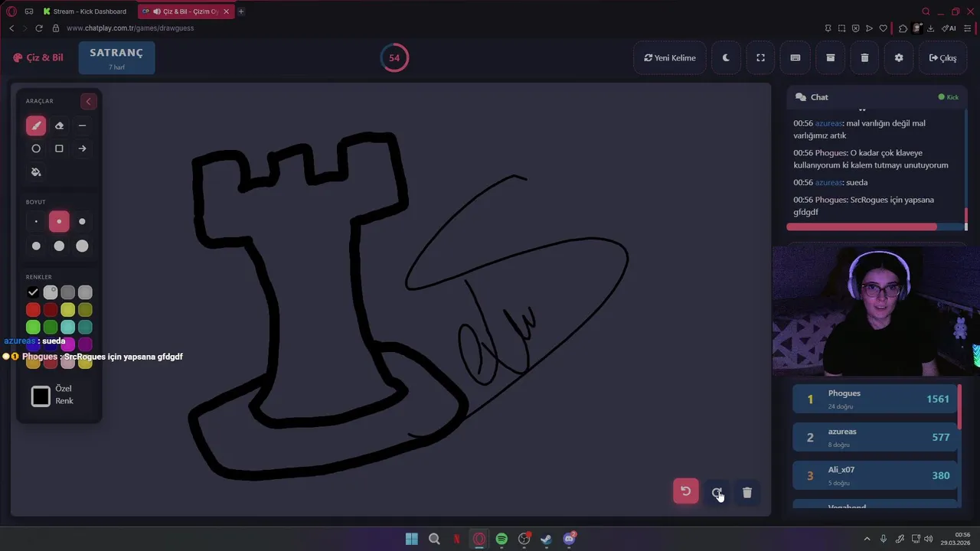Pick the black color swatch
Screen dimensions: 980x551
pos(33,292)
